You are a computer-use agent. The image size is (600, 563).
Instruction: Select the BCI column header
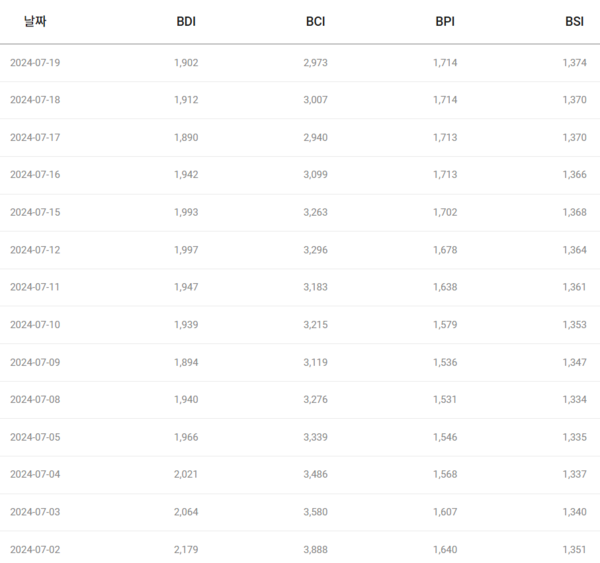click(315, 22)
